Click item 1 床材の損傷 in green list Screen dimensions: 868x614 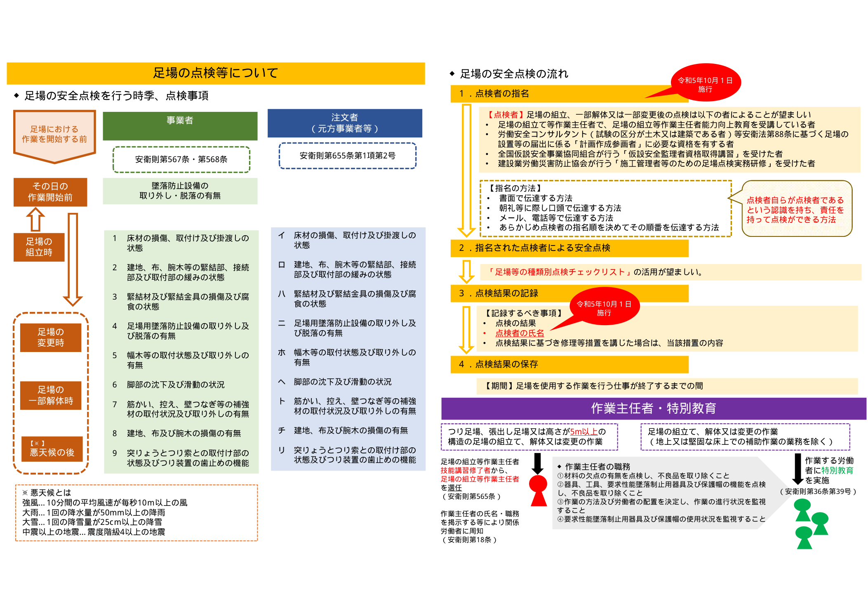coord(181,243)
